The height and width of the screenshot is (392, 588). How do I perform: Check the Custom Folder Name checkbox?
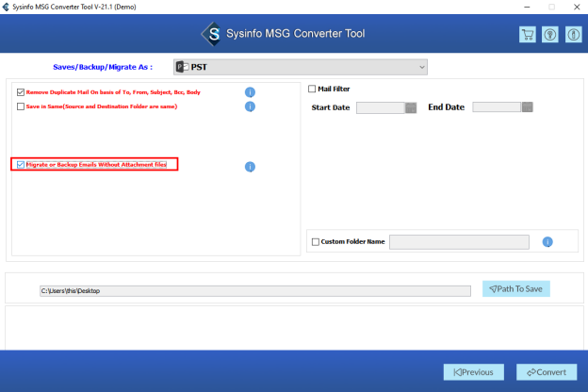316,242
